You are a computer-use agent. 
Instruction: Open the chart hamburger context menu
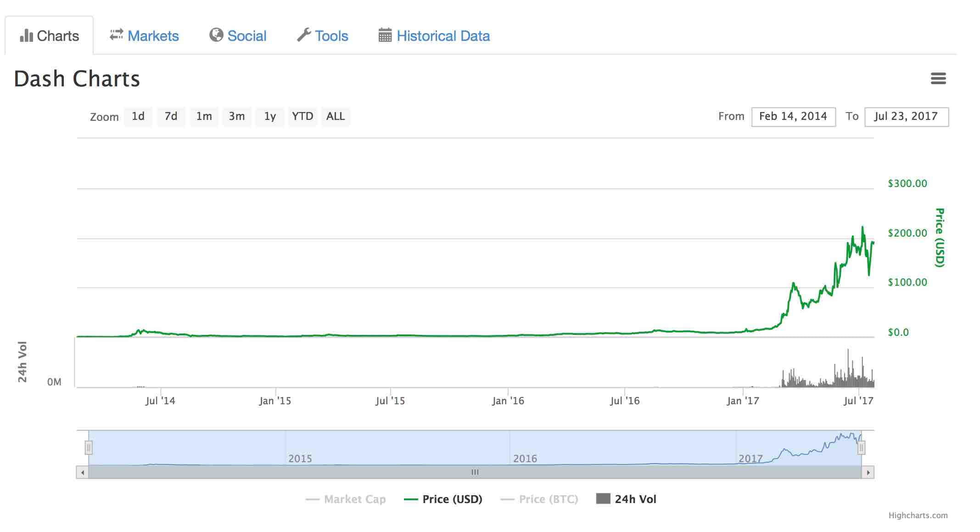click(x=938, y=79)
